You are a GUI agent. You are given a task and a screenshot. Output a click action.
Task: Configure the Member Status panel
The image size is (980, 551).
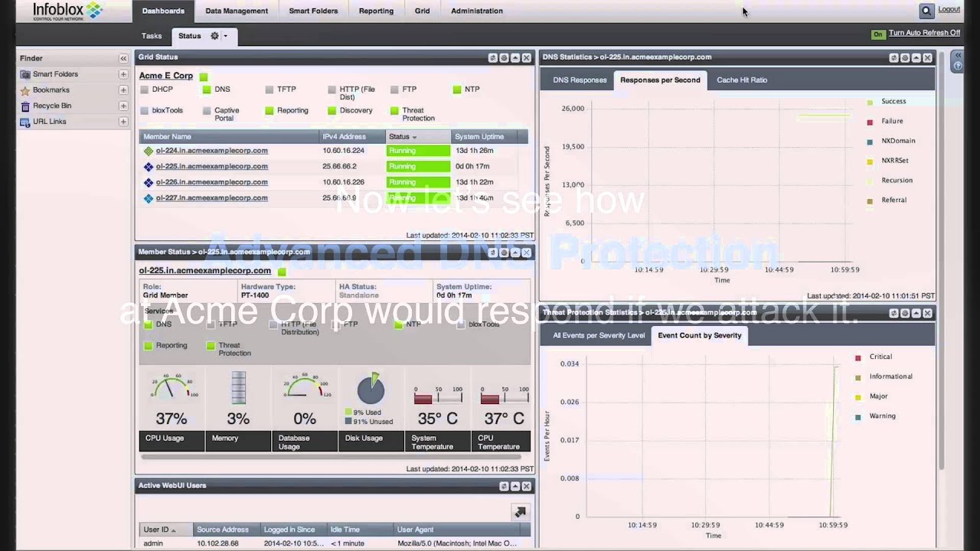click(504, 252)
